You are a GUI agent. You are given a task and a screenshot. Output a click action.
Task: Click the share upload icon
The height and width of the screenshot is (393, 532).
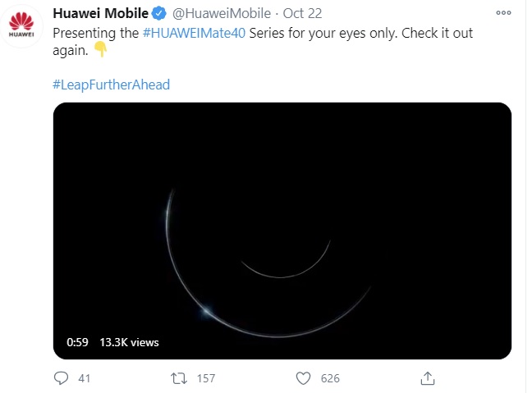(427, 378)
